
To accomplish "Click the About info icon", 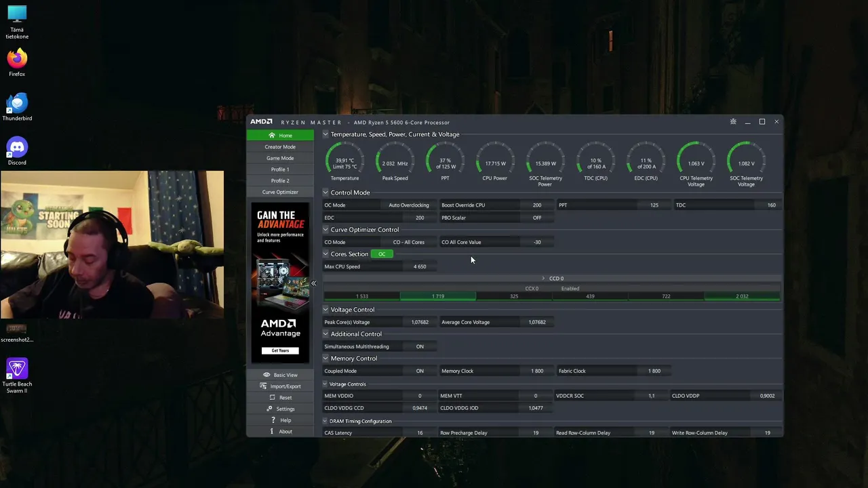I will [272, 432].
